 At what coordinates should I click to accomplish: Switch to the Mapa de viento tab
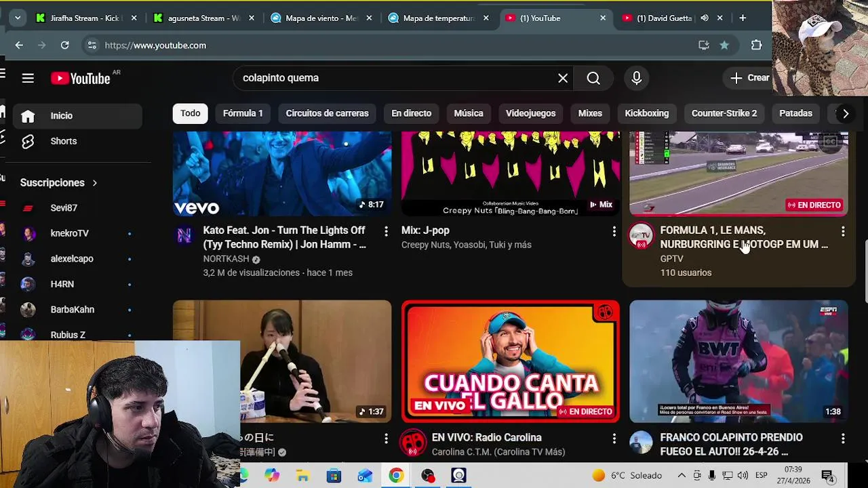tap(321, 18)
